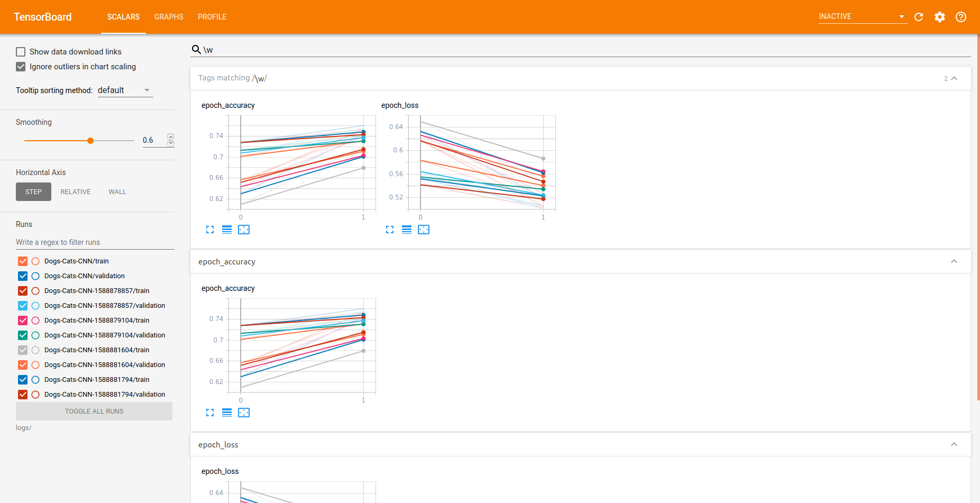Uncheck the Dogs-Cats-CNN/train run checkbox

(x=23, y=261)
